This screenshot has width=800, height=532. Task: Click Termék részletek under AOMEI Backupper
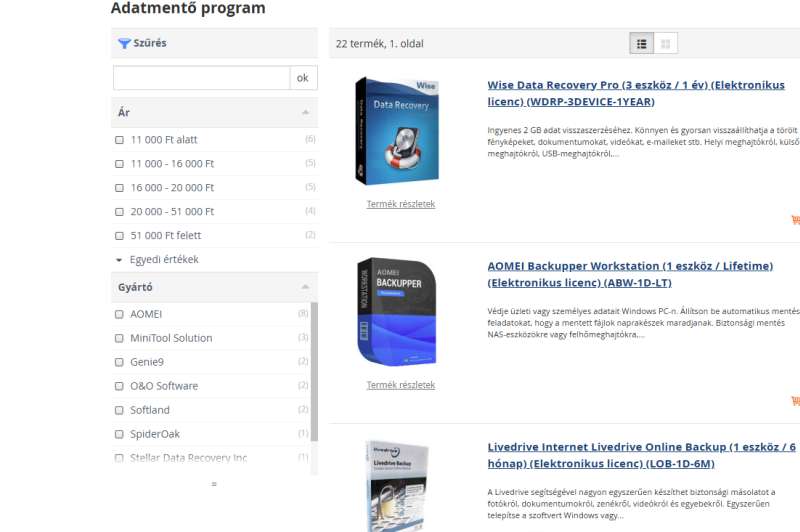[x=400, y=385]
